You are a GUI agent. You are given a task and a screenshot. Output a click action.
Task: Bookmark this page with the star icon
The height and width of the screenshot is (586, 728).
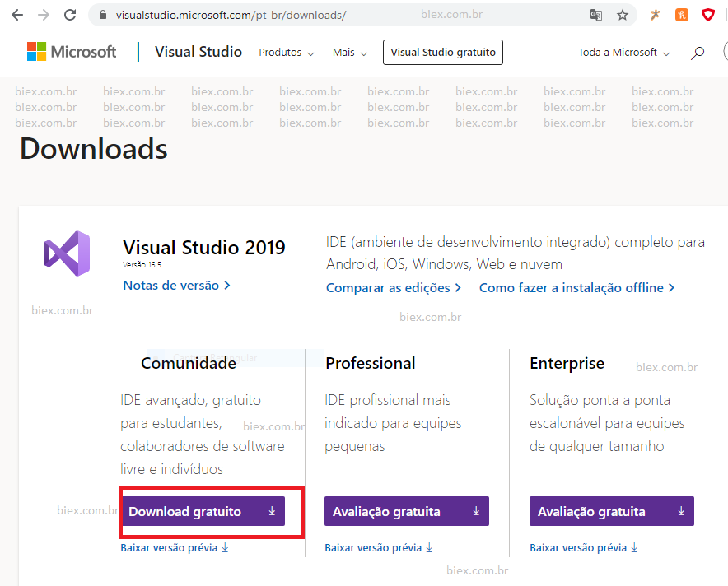click(623, 15)
